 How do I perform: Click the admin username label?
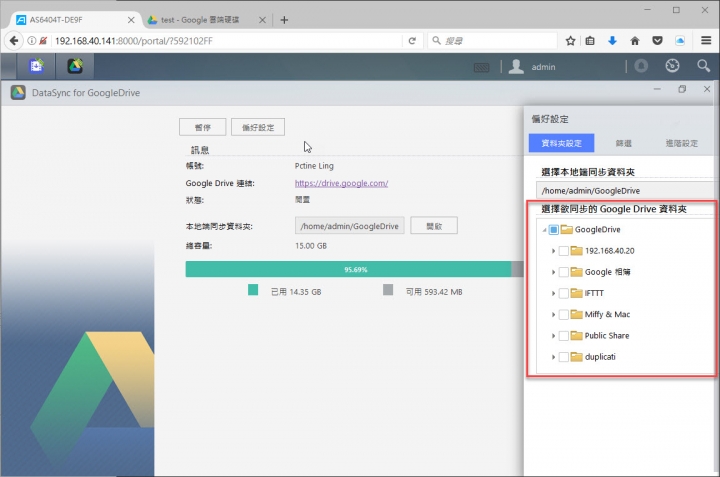pyautogui.click(x=543, y=67)
